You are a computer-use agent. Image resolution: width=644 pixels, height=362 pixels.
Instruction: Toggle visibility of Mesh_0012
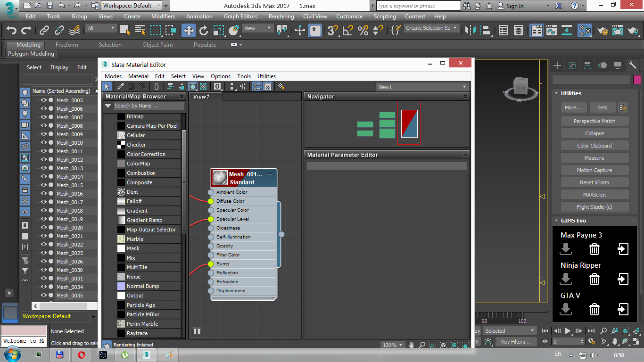pyautogui.click(x=43, y=160)
